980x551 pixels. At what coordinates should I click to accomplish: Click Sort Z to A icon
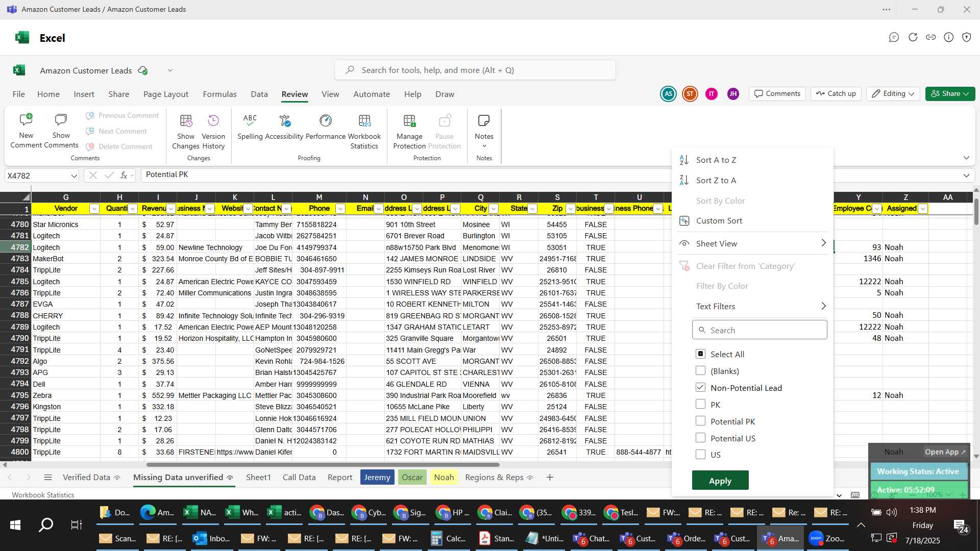point(684,180)
